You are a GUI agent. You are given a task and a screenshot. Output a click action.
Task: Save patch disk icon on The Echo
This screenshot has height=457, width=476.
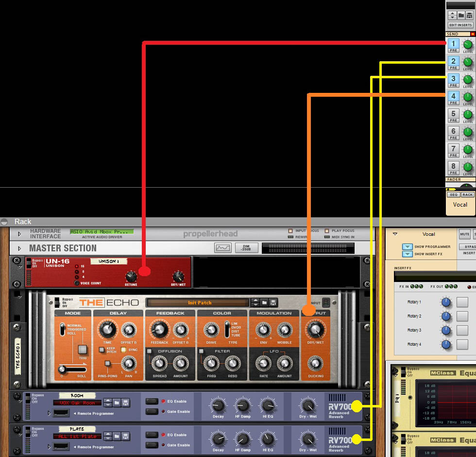(x=273, y=302)
